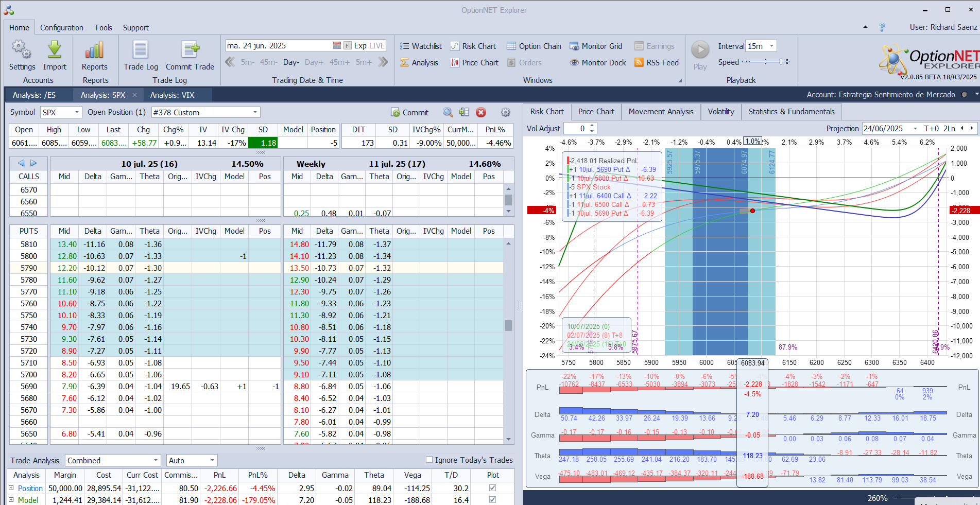Click the Day+ date step button
980x505 pixels.
[314, 62]
